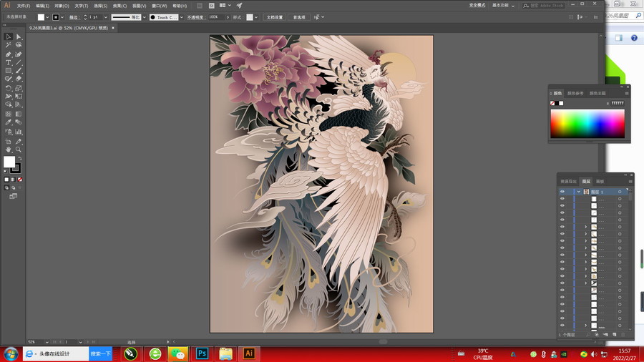Image resolution: width=644 pixels, height=362 pixels.
Task: Switch to the 颜色参考 tab
Action: click(x=575, y=93)
